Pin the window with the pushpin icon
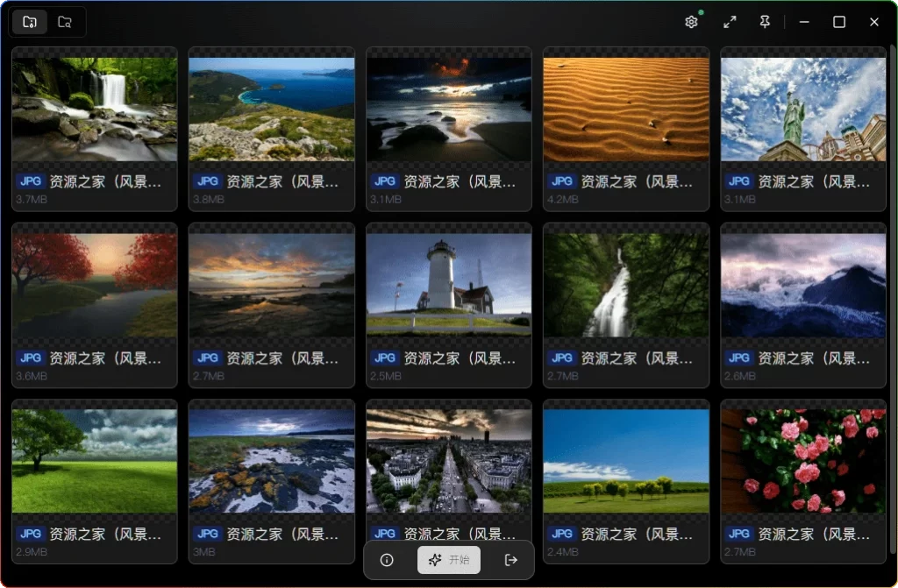This screenshot has width=898, height=588. tap(765, 22)
